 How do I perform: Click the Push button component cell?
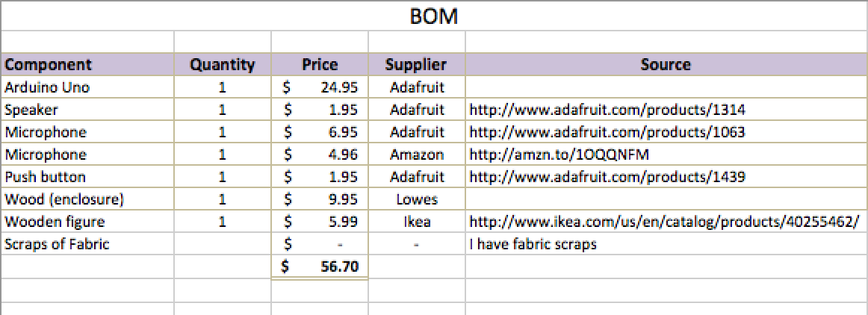[x=45, y=177]
